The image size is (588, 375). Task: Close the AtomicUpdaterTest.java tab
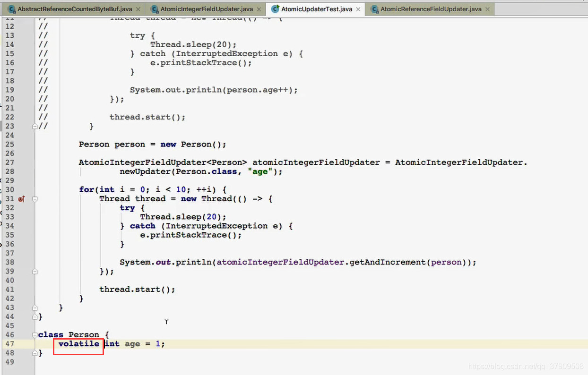(357, 9)
